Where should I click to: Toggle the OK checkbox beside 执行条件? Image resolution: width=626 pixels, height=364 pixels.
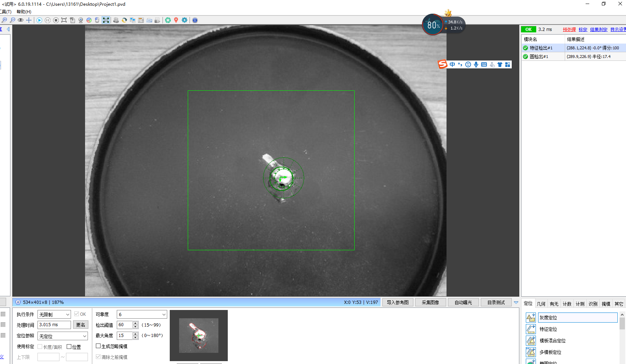coord(76,314)
